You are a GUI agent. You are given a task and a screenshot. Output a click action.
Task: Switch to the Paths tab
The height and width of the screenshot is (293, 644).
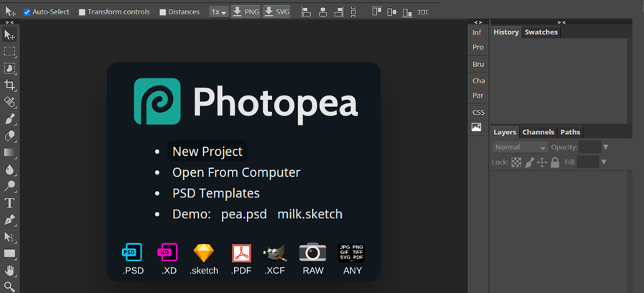pyautogui.click(x=571, y=132)
